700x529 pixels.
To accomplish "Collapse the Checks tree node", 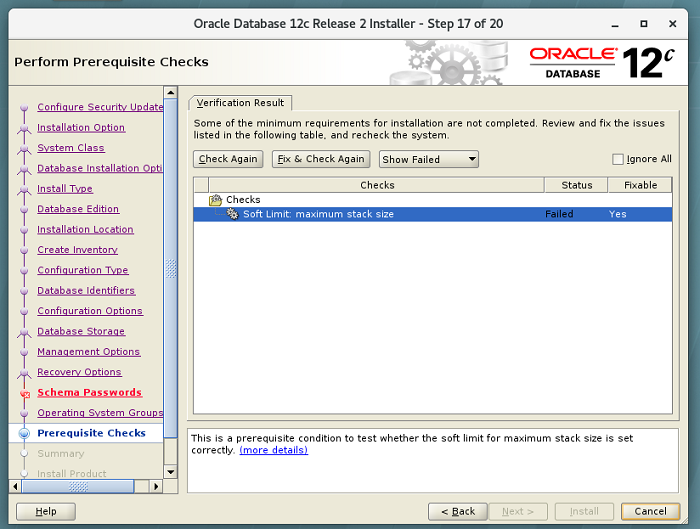I will (x=201, y=200).
